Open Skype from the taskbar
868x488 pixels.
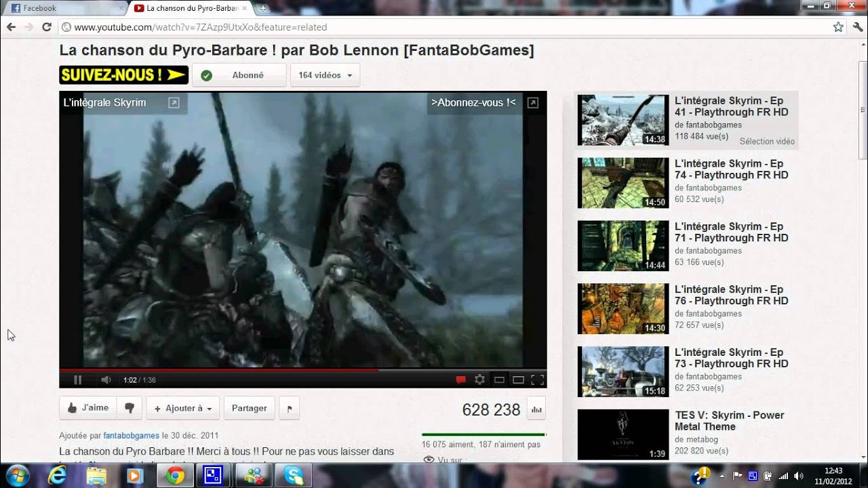click(294, 476)
